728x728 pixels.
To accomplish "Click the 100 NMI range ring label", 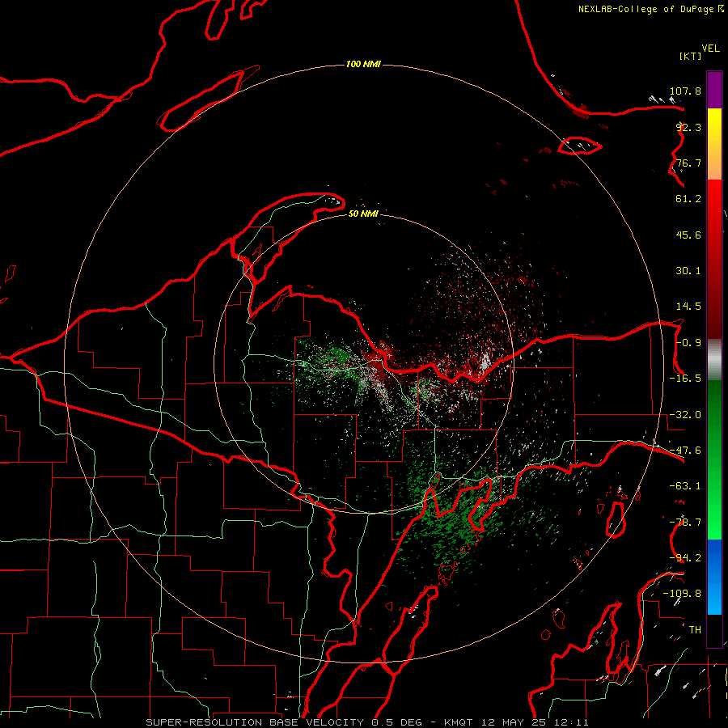I will pos(363,64).
